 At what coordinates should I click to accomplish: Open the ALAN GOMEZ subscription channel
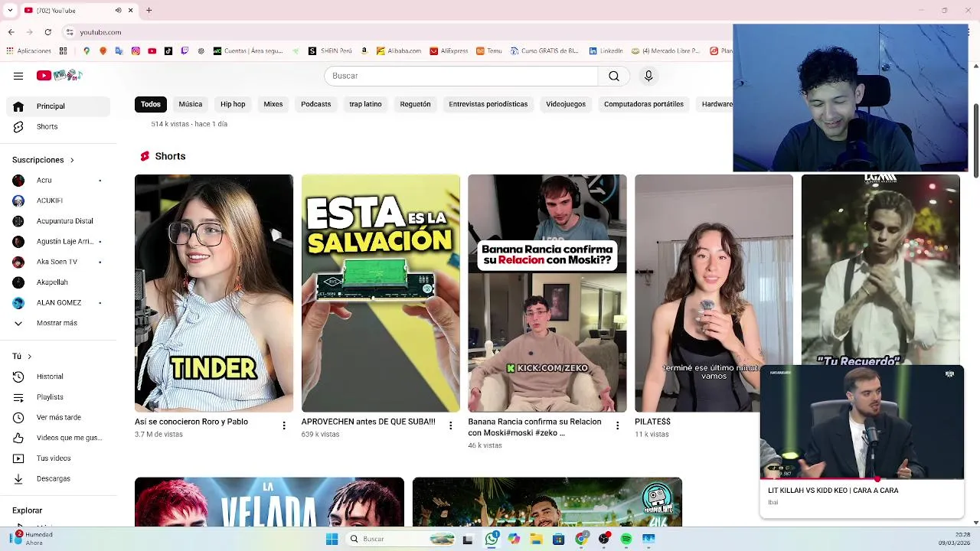coord(58,302)
